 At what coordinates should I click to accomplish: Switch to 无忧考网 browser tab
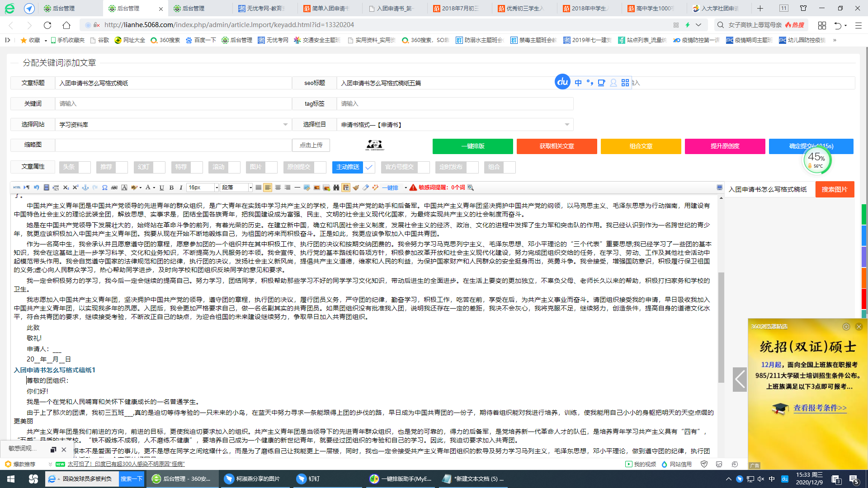pos(265,9)
